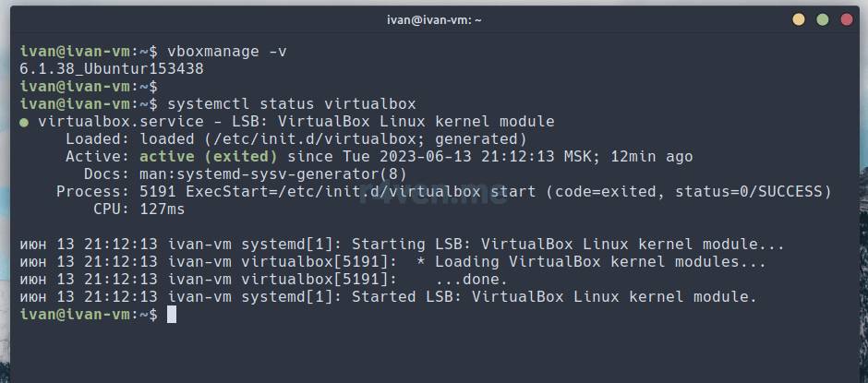This screenshot has height=383, width=868.
Task: Click the vboxmanage -v command text
Action: 226,51
